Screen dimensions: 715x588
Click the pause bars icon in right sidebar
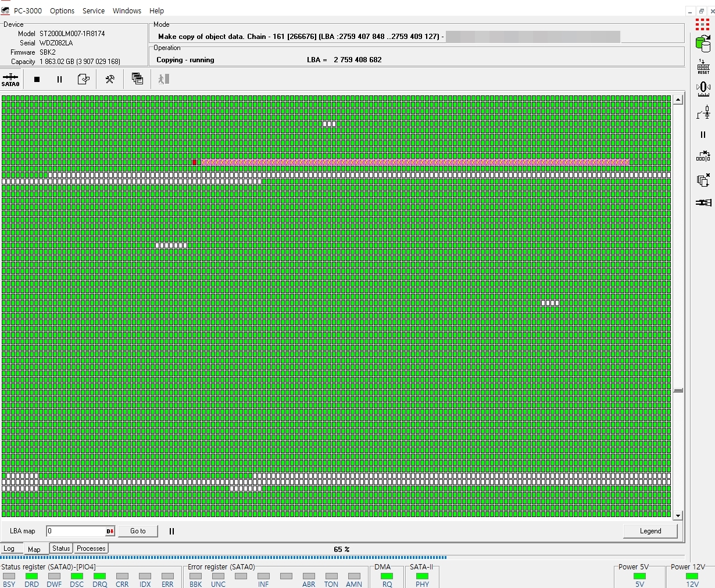pos(703,134)
